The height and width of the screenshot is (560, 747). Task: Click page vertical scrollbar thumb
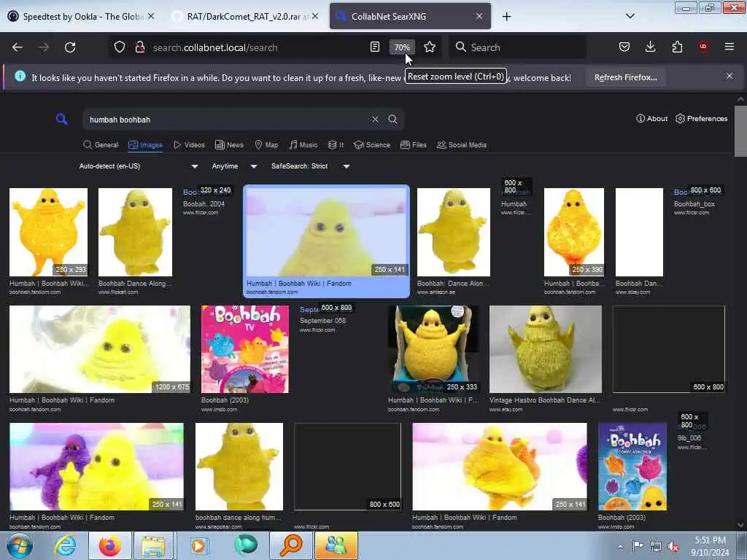[x=740, y=131]
